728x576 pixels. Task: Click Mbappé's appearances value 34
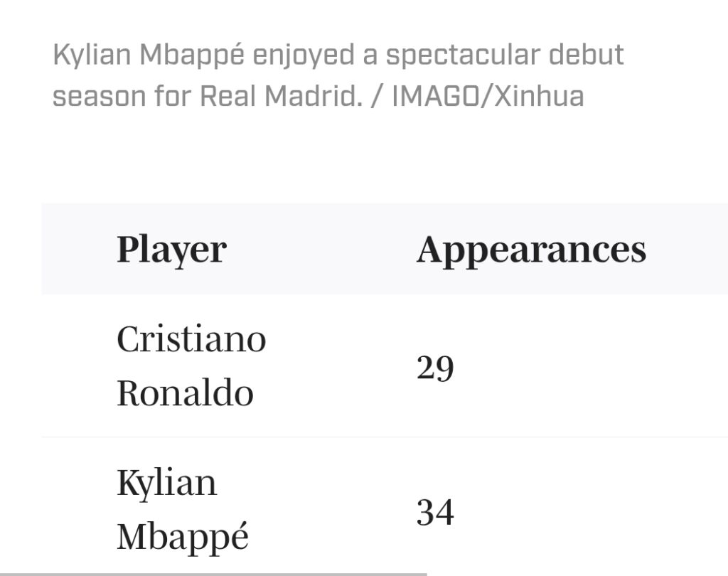tap(435, 512)
